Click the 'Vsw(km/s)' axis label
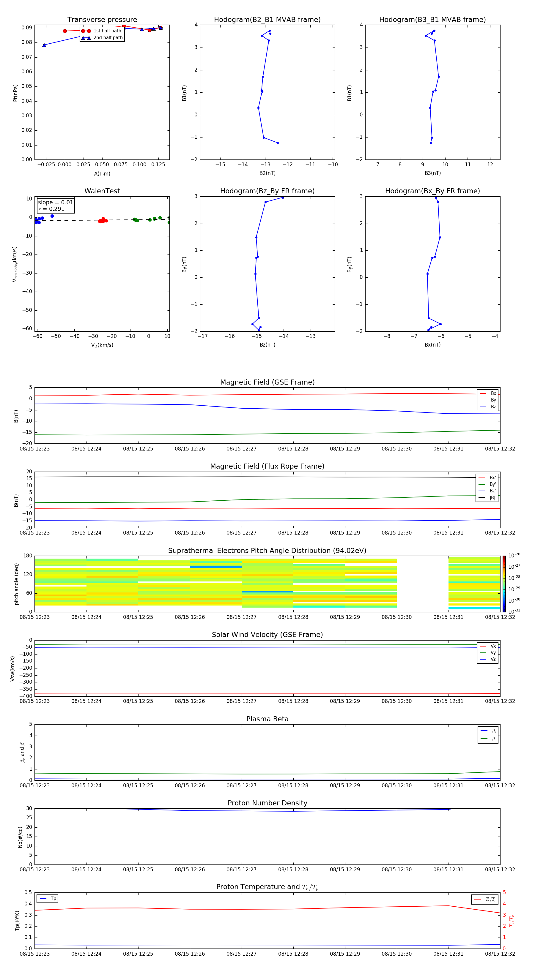The width and height of the screenshot is (535, 980). pyautogui.click(x=12, y=668)
